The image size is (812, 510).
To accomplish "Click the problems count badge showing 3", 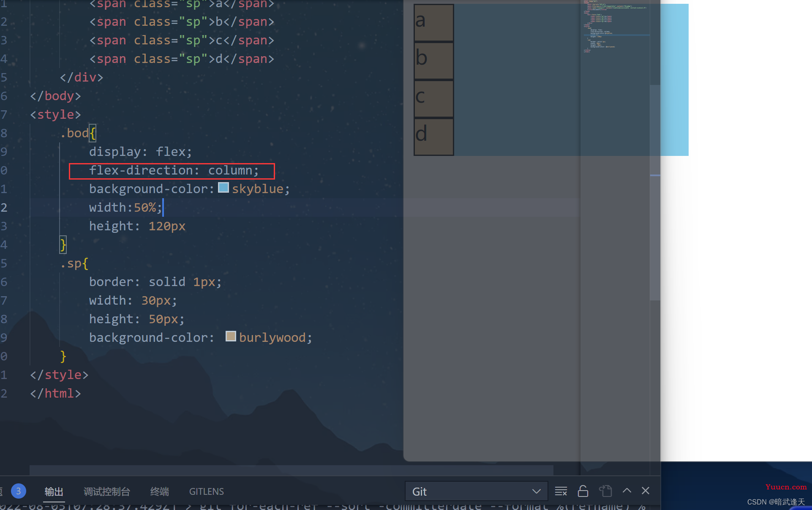I will 18,491.
